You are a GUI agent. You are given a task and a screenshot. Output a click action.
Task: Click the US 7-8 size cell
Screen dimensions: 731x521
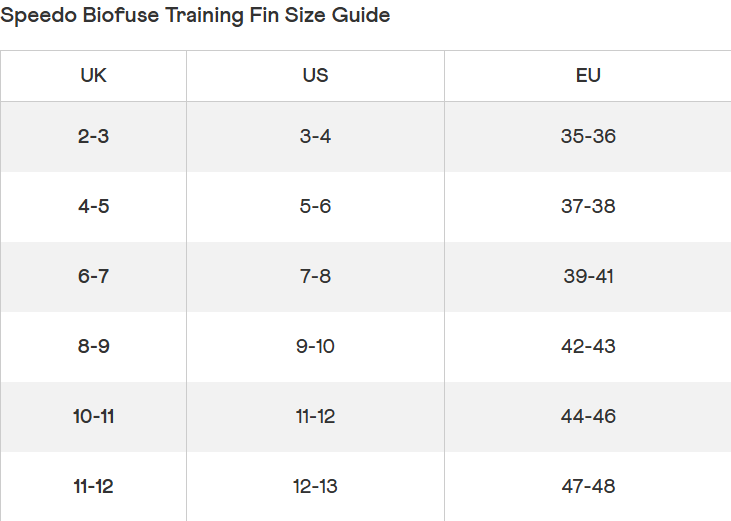(x=315, y=276)
